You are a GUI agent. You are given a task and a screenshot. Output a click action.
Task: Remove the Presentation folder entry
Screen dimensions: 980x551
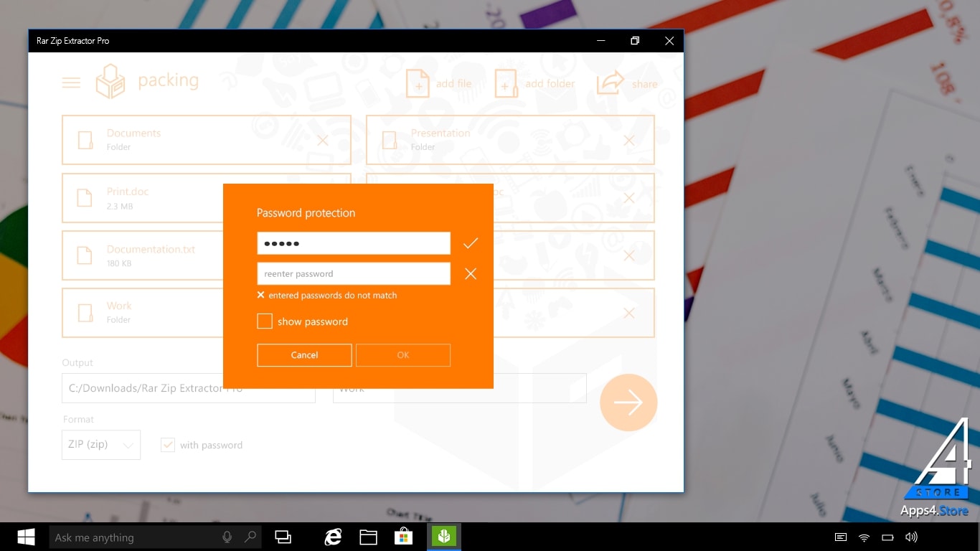pos(629,140)
